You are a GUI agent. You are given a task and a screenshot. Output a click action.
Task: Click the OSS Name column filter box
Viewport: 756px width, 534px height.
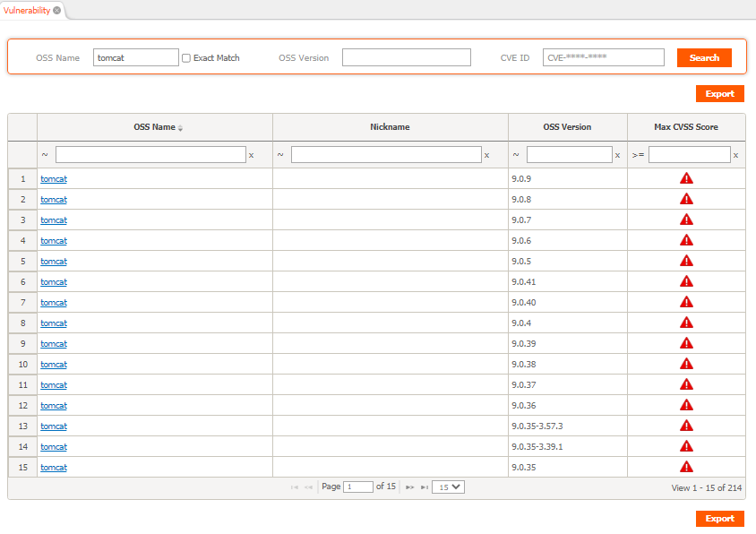[150, 155]
